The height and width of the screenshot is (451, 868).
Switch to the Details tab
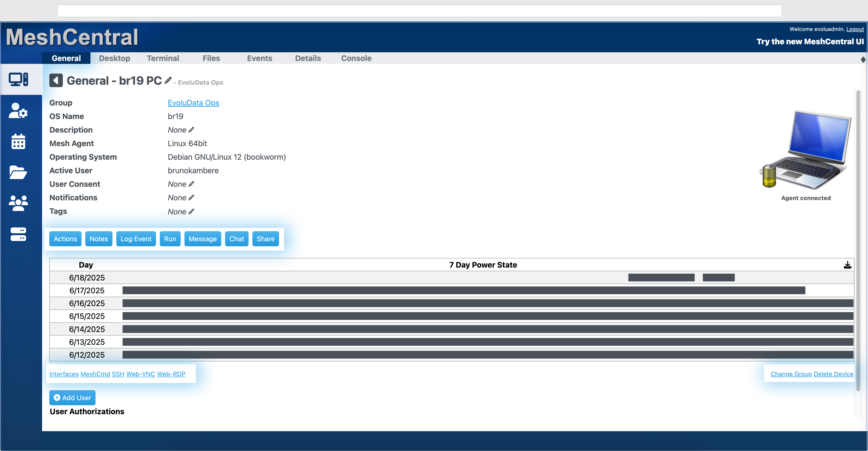pos(308,58)
